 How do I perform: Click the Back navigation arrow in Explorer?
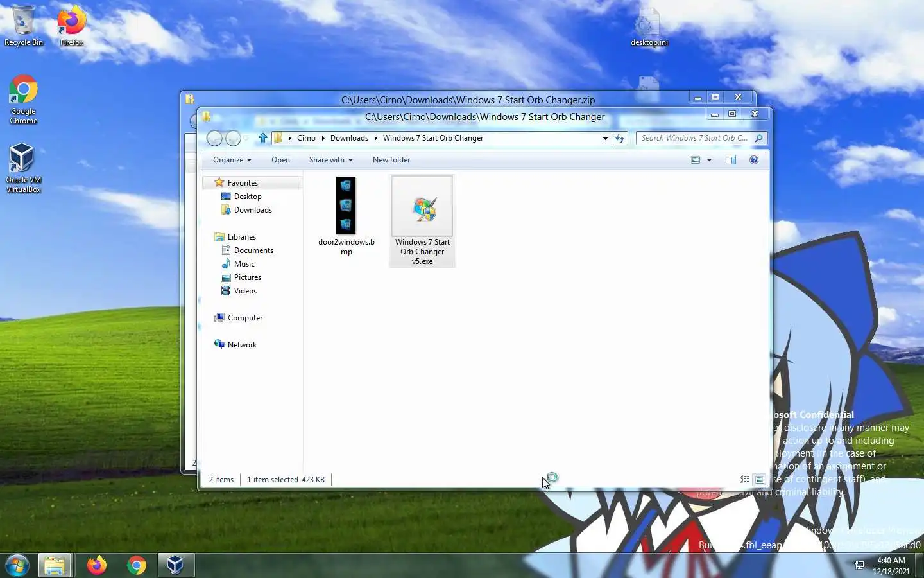pos(215,138)
